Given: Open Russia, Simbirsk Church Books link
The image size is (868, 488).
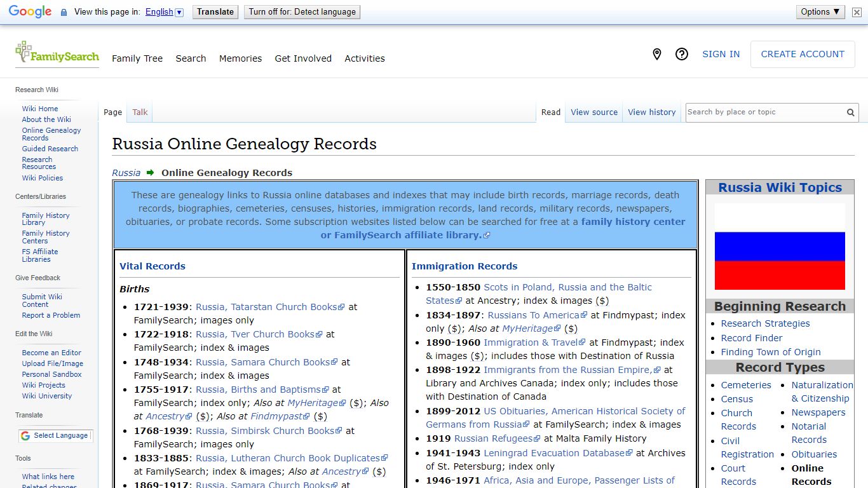Looking at the screenshot, I should [269, 431].
